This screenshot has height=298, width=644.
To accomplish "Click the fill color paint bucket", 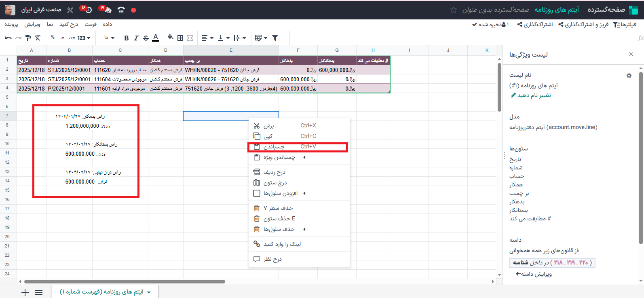I will [x=170, y=38].
